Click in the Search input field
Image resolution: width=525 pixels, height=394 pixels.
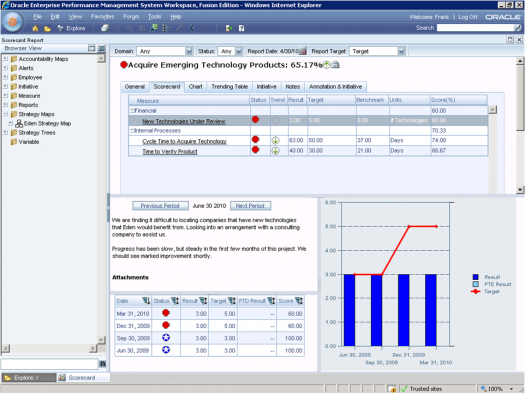point(475,28)
